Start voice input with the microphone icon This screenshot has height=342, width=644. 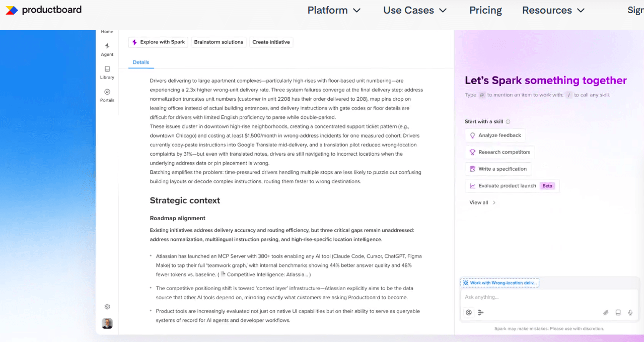tap(630, 312)
